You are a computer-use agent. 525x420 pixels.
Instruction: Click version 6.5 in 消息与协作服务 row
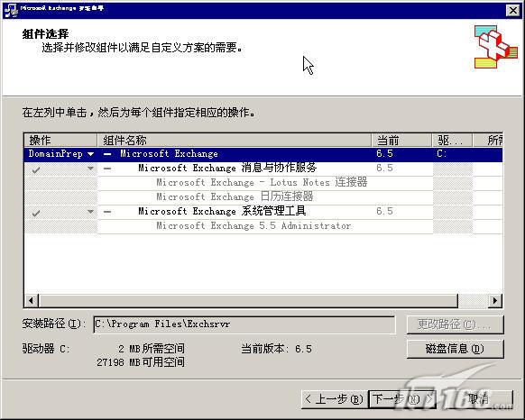pyautogui.click(x=384, y=168)
